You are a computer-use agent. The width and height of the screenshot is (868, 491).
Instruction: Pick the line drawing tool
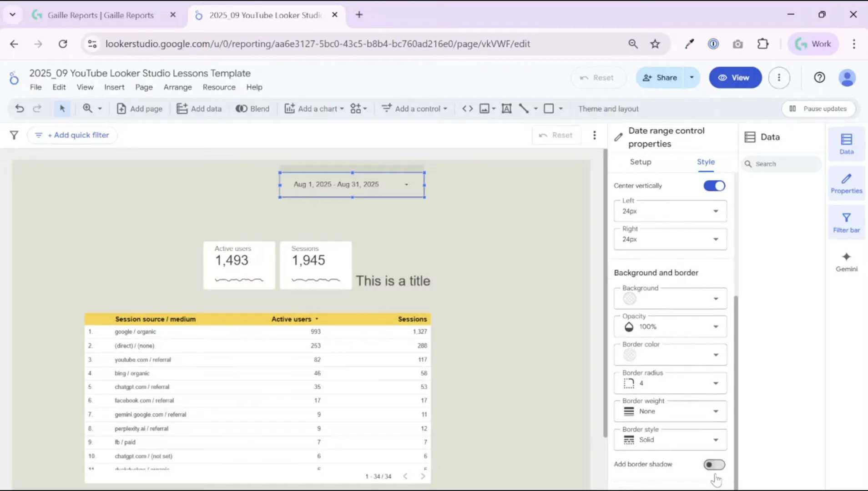(x=524, y=108)
